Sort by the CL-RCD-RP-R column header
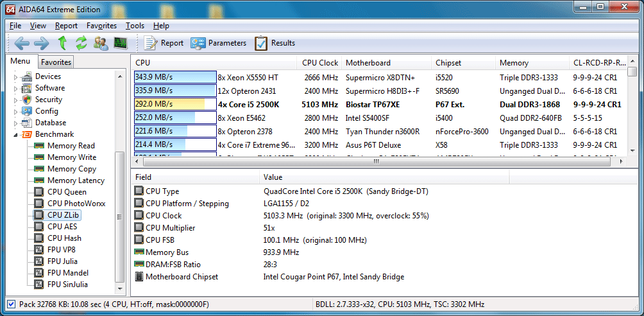This screenshot has height=316, width=644. [x=598, y=62]
